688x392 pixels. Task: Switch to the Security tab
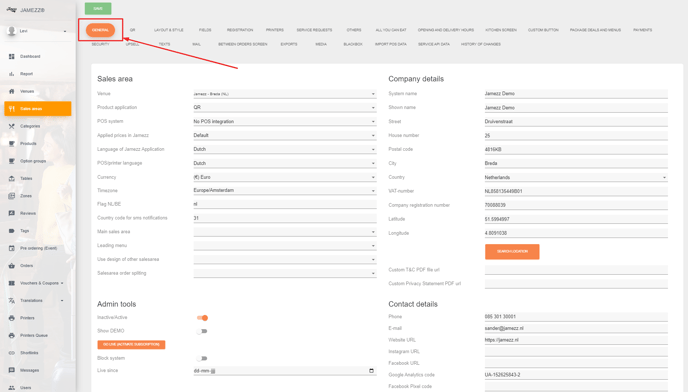[x=100, y=44]
